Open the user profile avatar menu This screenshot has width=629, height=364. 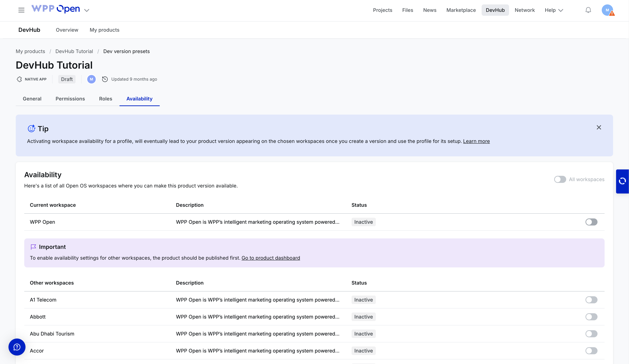pyautogui.click(x=607, y=10)
